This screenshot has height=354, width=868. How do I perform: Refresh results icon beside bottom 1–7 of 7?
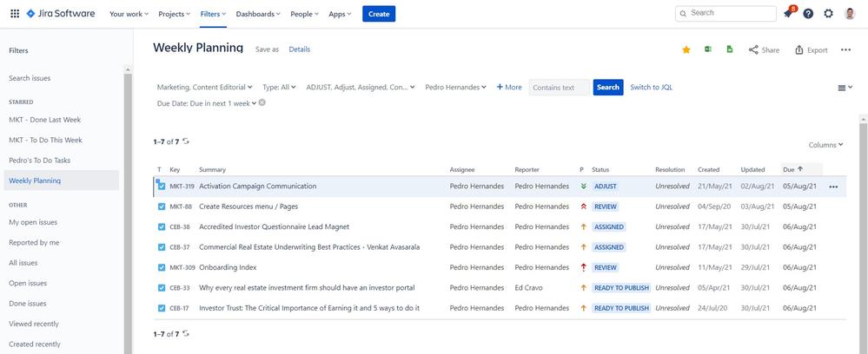click(x=186, y=333)
